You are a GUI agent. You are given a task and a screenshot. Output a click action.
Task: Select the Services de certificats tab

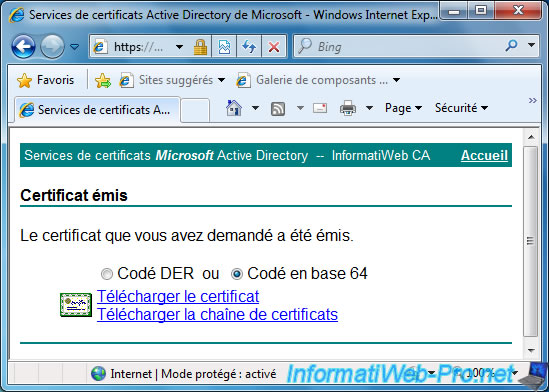click(97, 110)
